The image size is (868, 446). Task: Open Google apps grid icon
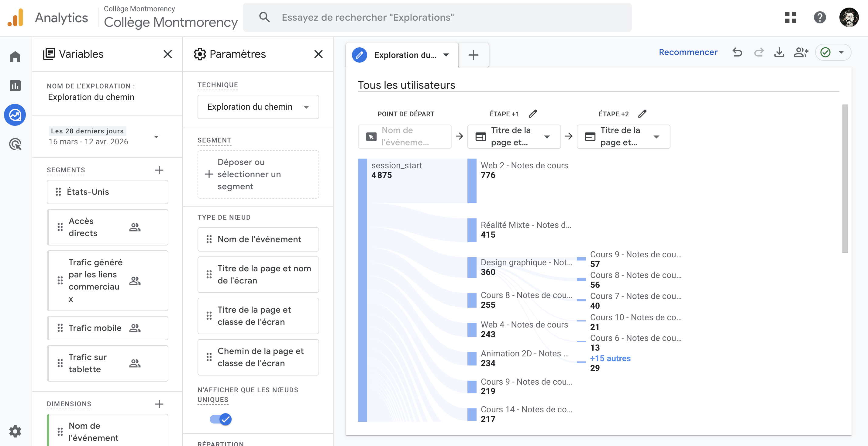(790, 18)
